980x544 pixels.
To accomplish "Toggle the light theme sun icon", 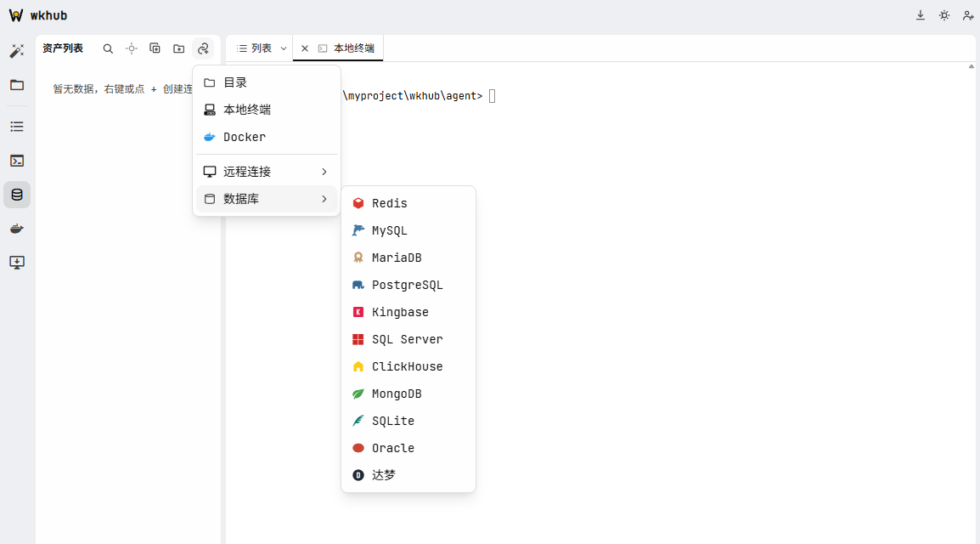I will 943,15.
